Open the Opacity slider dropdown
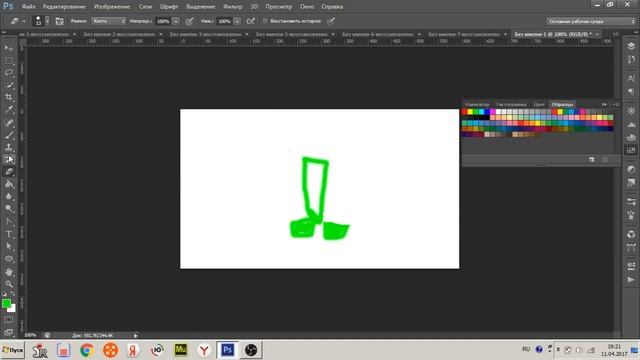The height and width of the screenshot is (360, 640). pyautogui.click(x=176, y=21)
